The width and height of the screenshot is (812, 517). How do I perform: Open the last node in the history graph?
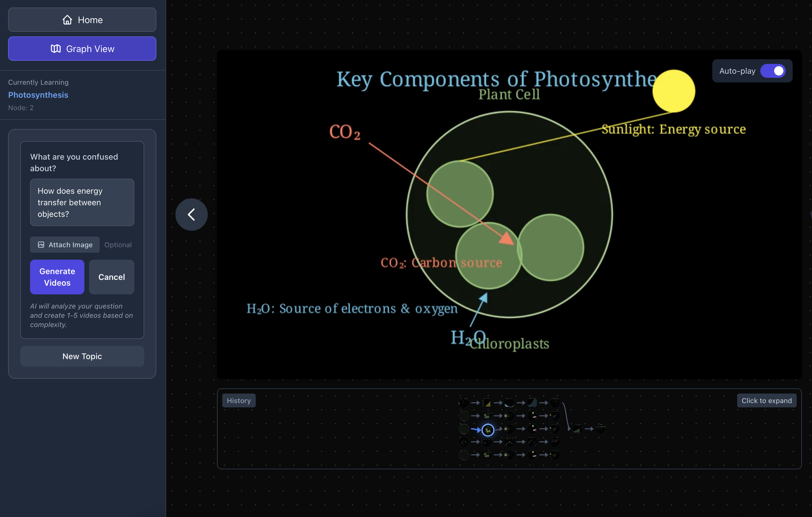[600, 429]
